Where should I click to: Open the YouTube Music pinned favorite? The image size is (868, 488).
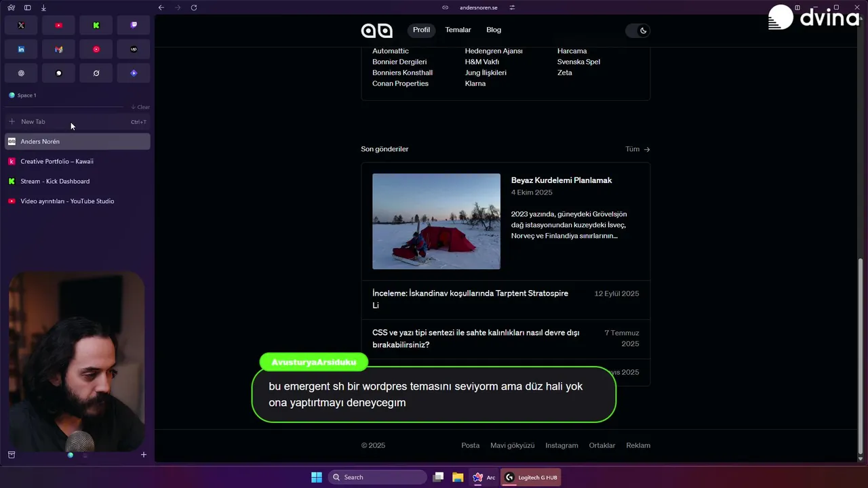96,49
